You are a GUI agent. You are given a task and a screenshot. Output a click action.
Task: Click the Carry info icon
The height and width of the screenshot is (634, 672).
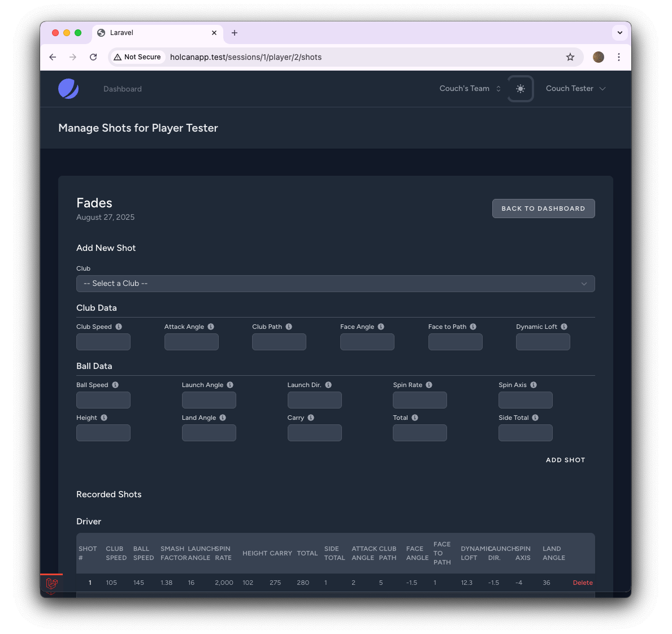click(312, 418)
